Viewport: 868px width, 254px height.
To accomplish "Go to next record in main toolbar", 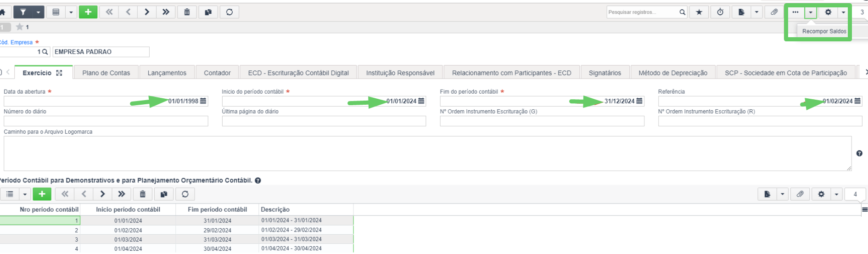I will coord(147,12).
